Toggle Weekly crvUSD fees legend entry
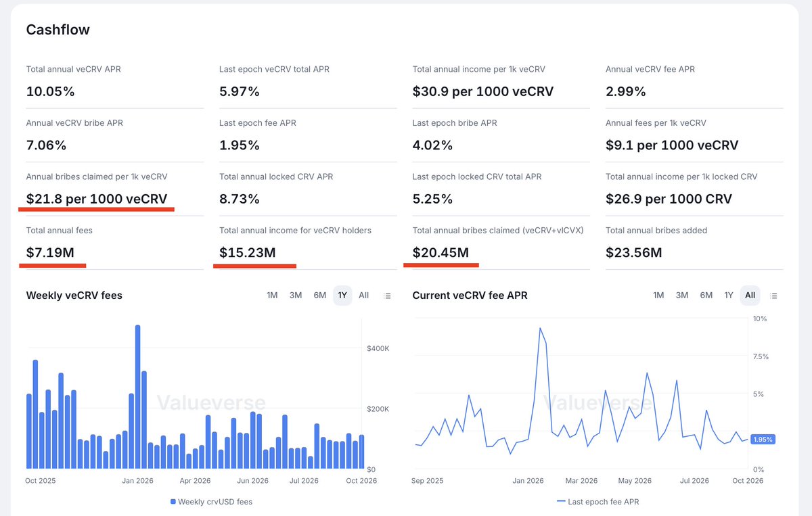 click(211, 502)
